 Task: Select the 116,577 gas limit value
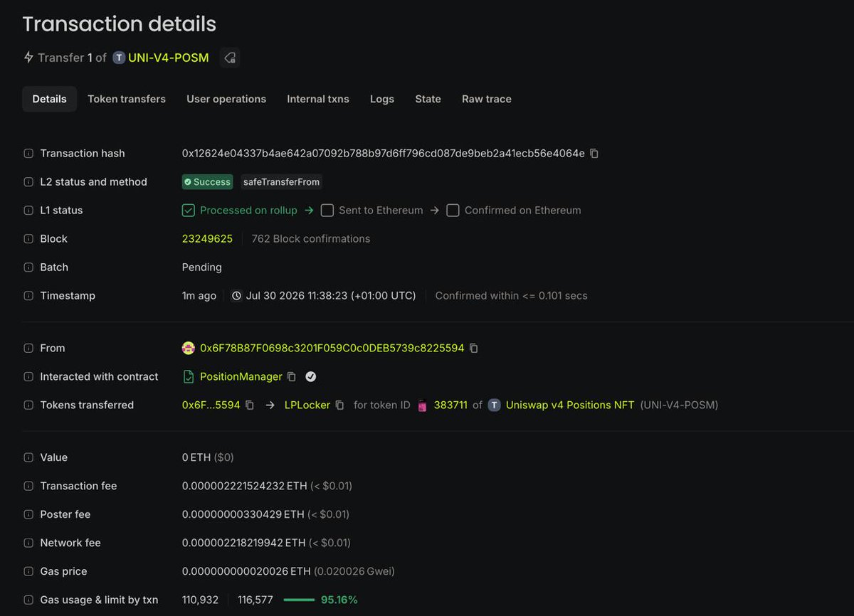tap(255, 600)
